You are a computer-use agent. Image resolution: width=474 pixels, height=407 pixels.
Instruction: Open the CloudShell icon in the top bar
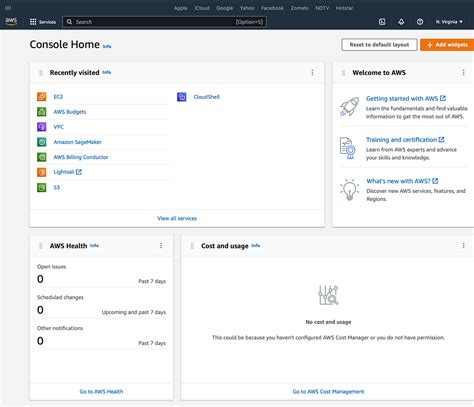[x=382, y=22]
